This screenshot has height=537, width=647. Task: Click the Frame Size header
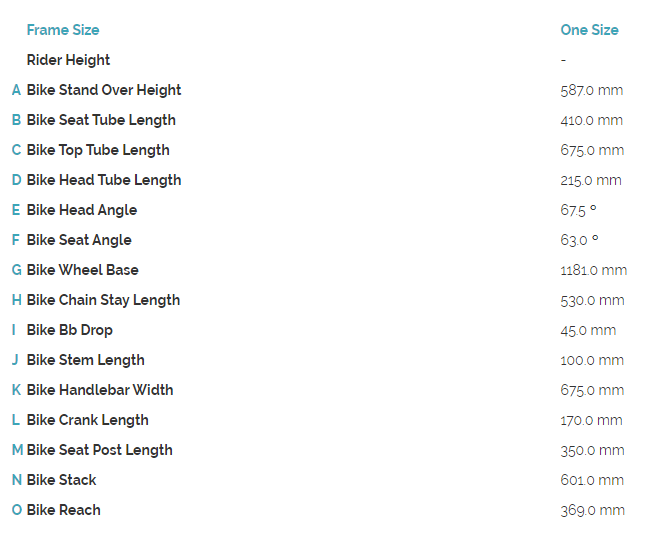tap(63, 30)
